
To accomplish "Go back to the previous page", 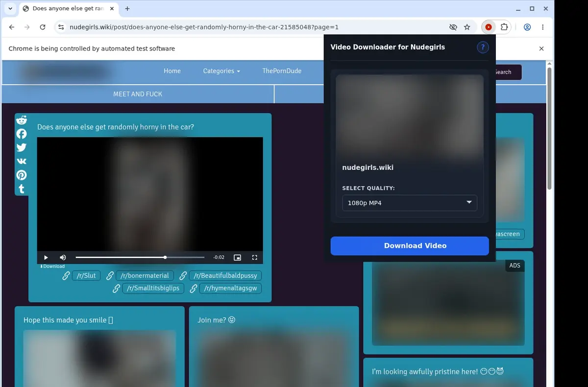I will click(12, 27).
